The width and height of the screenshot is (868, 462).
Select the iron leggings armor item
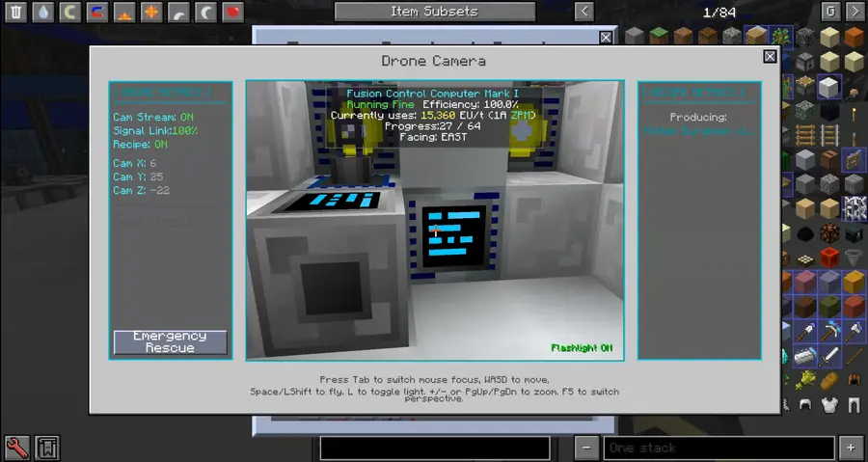pyautogui.click(x=854, y=404)
